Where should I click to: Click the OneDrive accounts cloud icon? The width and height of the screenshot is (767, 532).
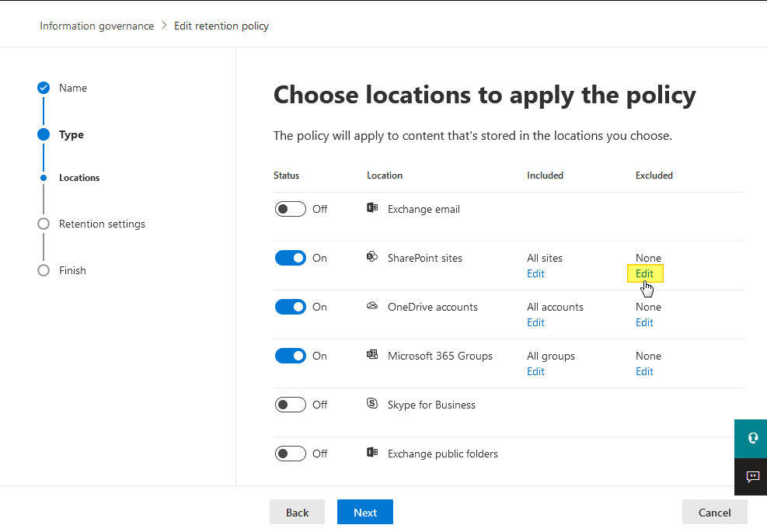tap(372, 305)
